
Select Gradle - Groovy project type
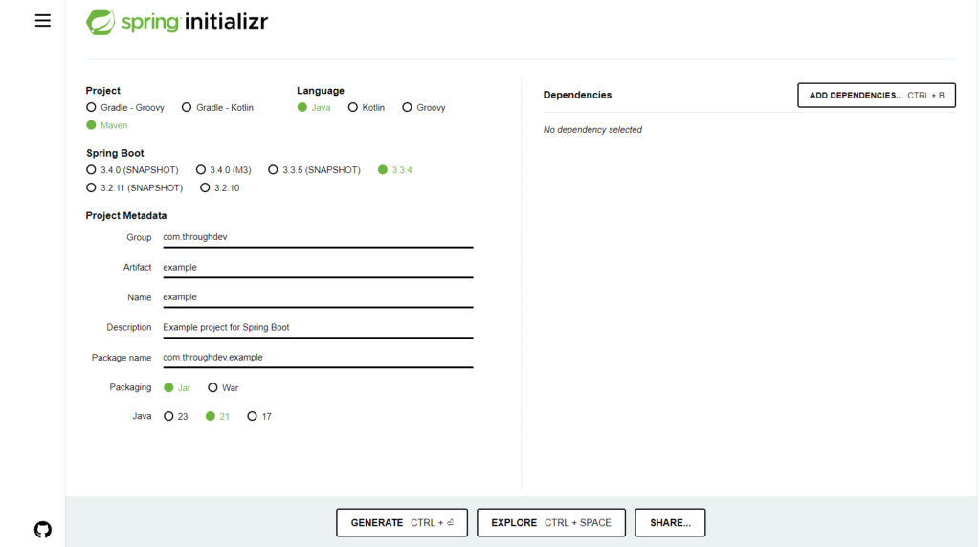pyautogui.click(x=125, y=107)
